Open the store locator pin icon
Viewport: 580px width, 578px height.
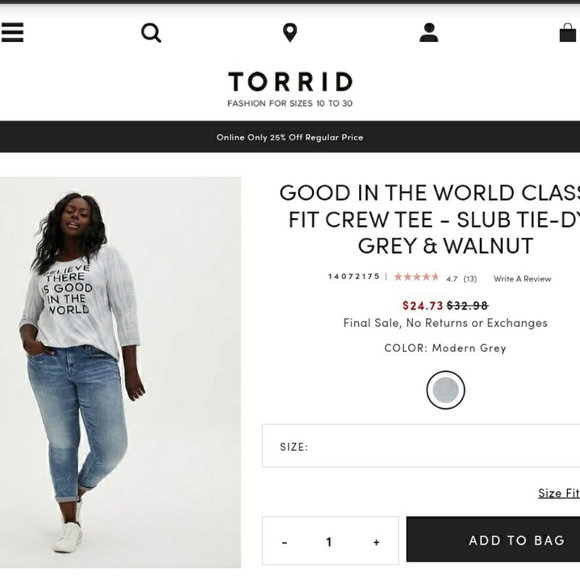(x=290, y=33)
